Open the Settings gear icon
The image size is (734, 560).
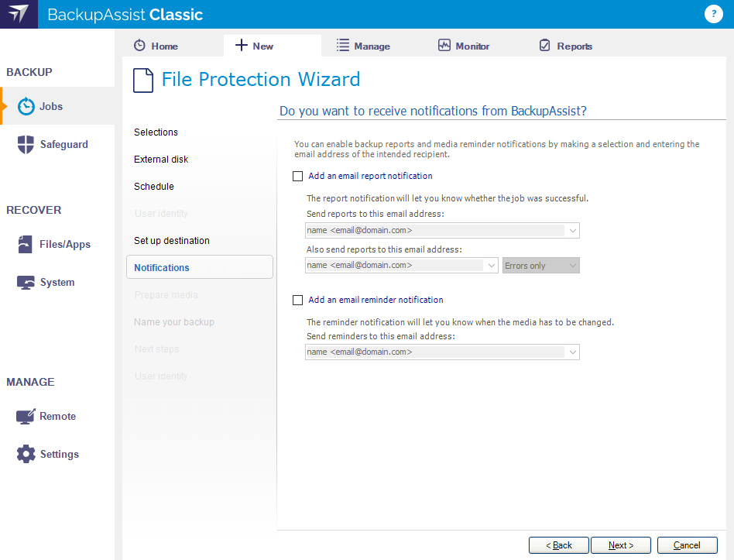click(x=26, y=454)
